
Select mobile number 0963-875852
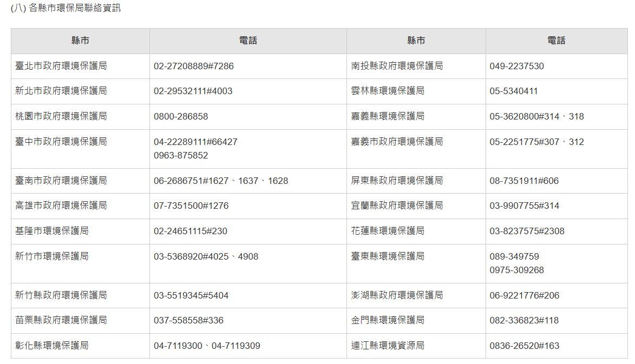[181, 155]
